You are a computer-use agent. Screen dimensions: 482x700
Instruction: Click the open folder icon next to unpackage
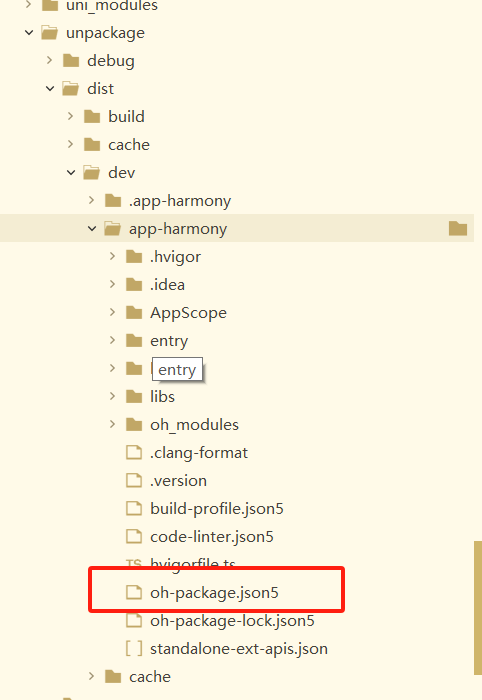point(50,33)
